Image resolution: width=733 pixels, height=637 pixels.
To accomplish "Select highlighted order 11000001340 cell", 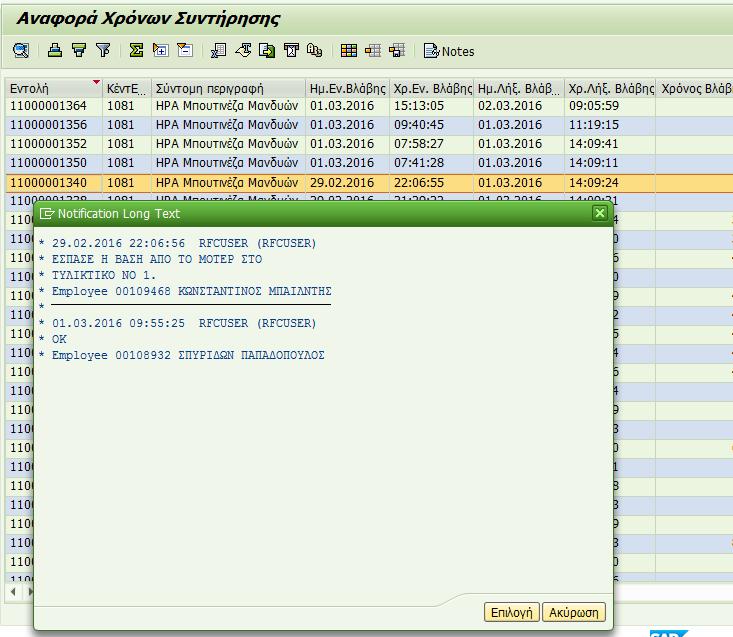I will tap(54, 182).
